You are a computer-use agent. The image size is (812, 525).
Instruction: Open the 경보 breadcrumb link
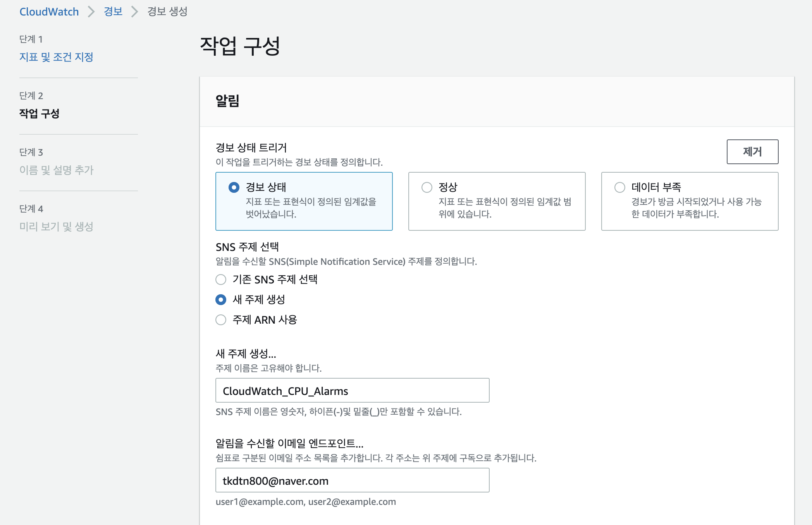pyautogui.click(x=113, y=12)
